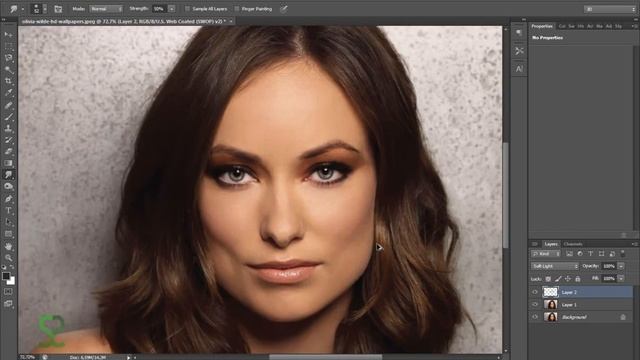Select the Layers tab
Viewport: 640px width, 360px height.
coord(551,244)
